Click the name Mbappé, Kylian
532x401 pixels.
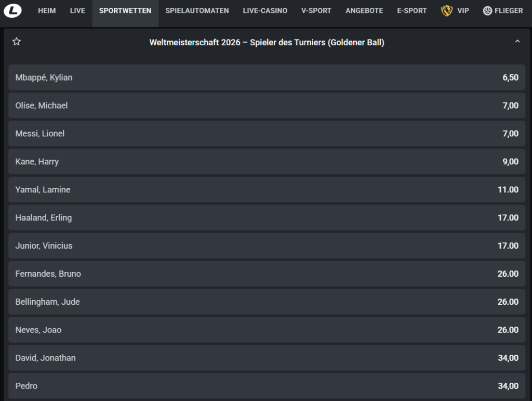tap(44, 77)
